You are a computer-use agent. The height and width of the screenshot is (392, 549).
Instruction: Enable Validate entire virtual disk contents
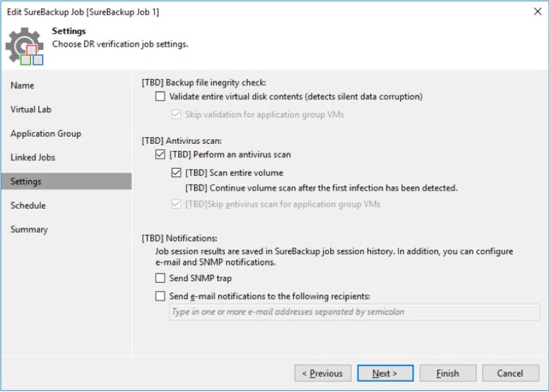coord(160,96)
